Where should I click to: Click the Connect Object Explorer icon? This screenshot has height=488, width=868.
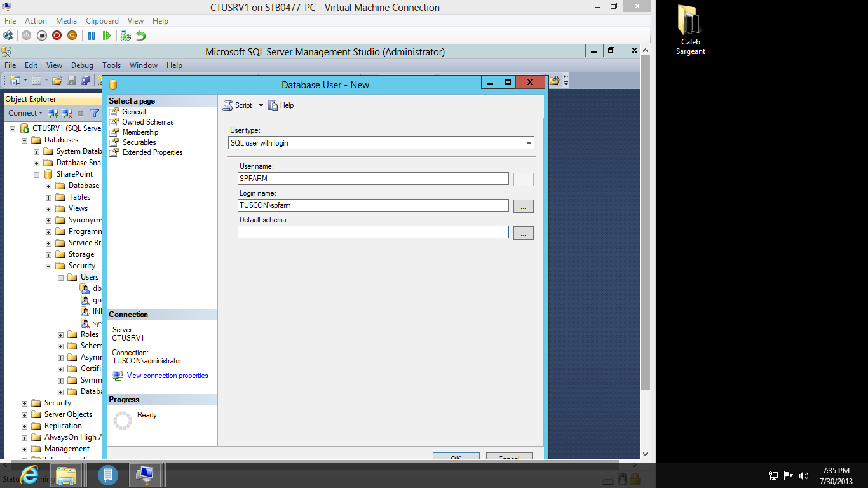pyautogui.click(x=53, y=113)
